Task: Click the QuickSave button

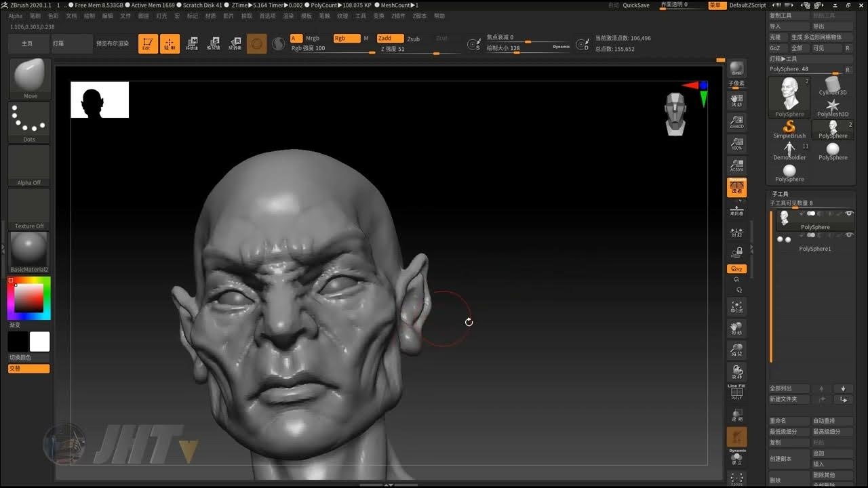Action: click(635, 5)
